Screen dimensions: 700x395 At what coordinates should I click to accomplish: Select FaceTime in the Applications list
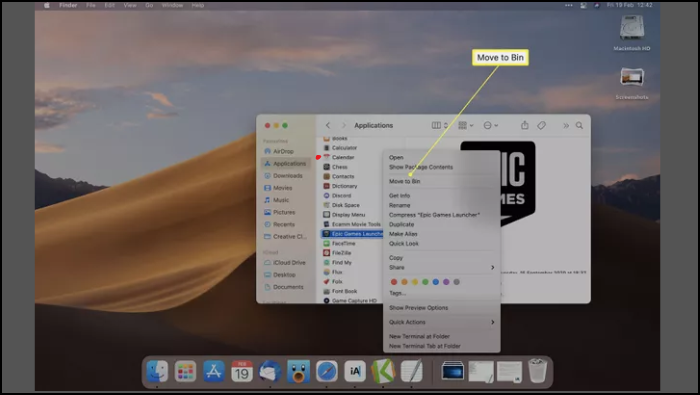[339, 243]
